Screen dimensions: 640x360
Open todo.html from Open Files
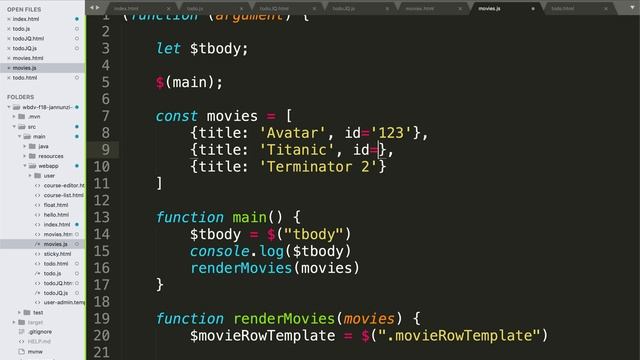(24, 78)
